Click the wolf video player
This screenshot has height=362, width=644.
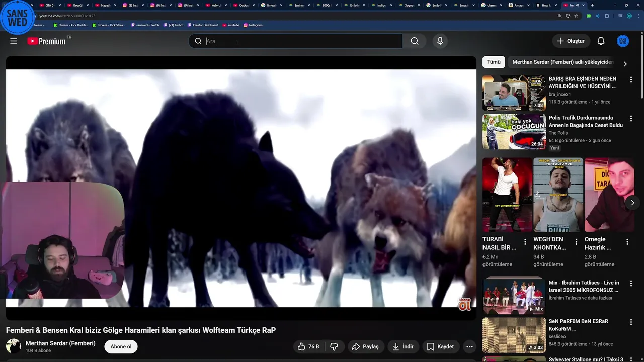[241, 188]
